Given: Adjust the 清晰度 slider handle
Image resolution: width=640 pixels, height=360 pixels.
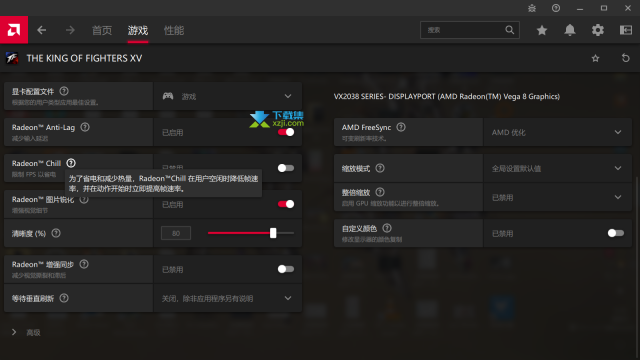Looking at the screenshot, I should tap(273, 233).
